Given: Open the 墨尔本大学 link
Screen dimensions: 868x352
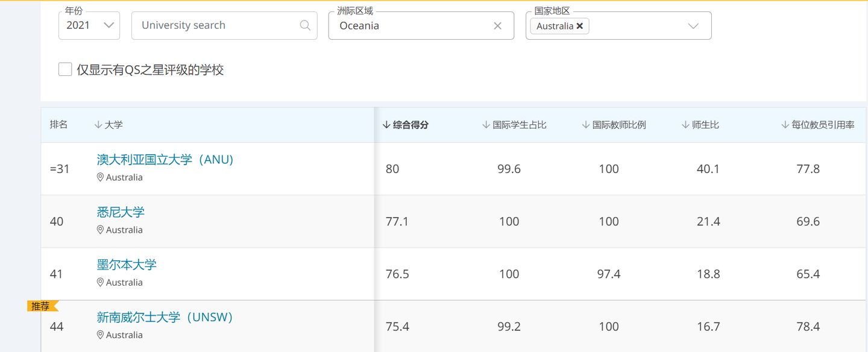Looking at the screenshot, I should (x=127, y=265).
